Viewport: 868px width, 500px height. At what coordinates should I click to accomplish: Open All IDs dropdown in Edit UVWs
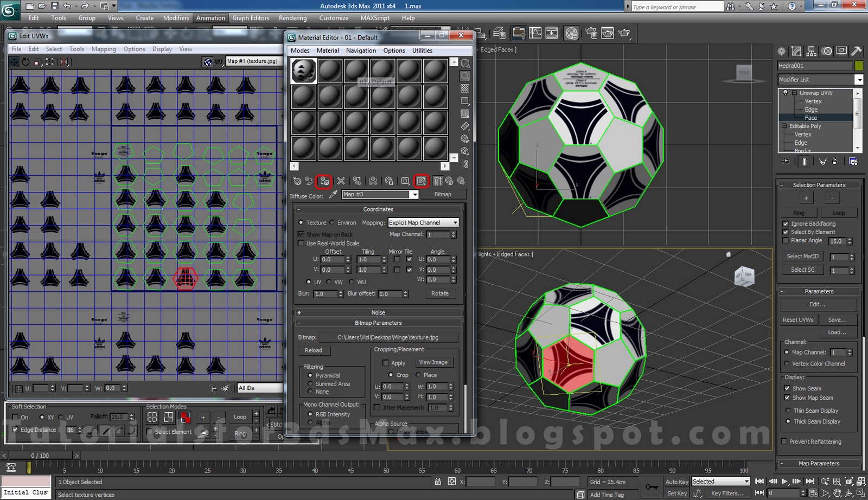click(x=260, y=388)
